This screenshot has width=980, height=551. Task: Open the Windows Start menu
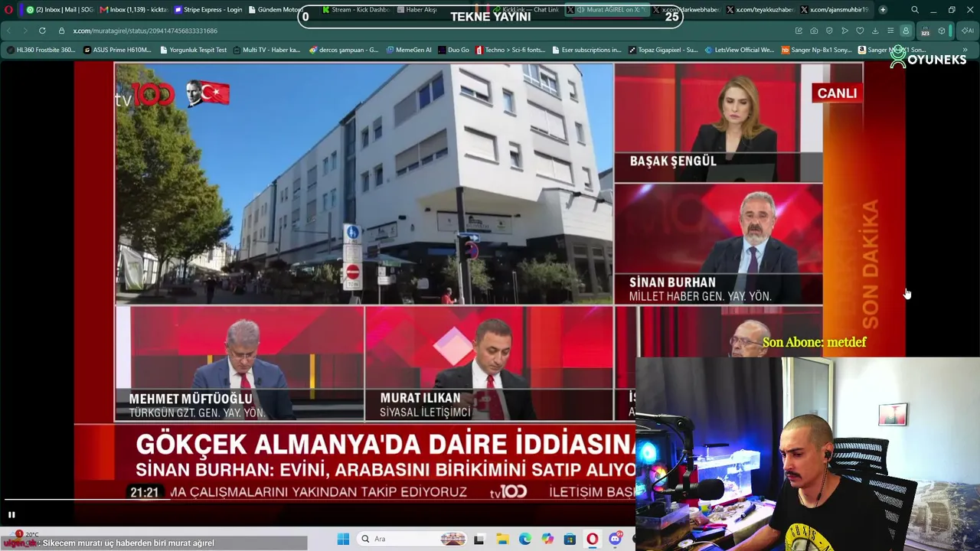click(x=343, y=539)
